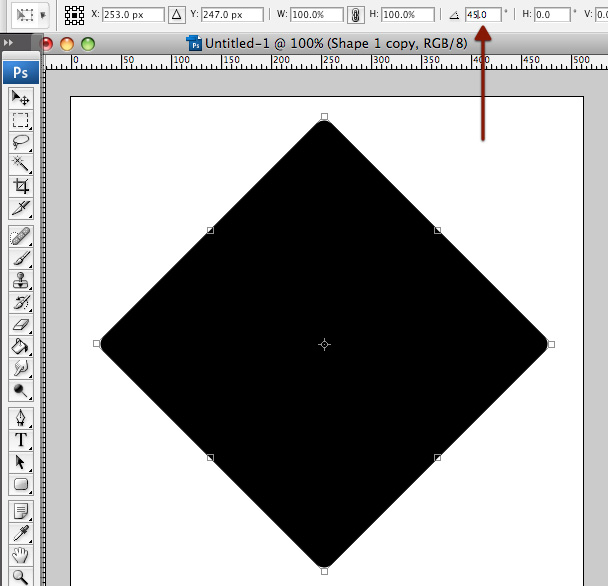
Task: Click the rotation angle field
Action: 483,15
